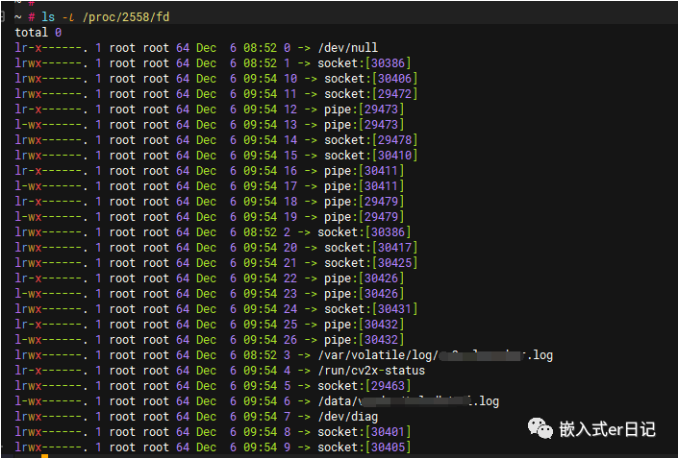Viewport: 679px width, 458px height.
Task: Select socket:[30410] on fd 15 row
Action: 371,155
